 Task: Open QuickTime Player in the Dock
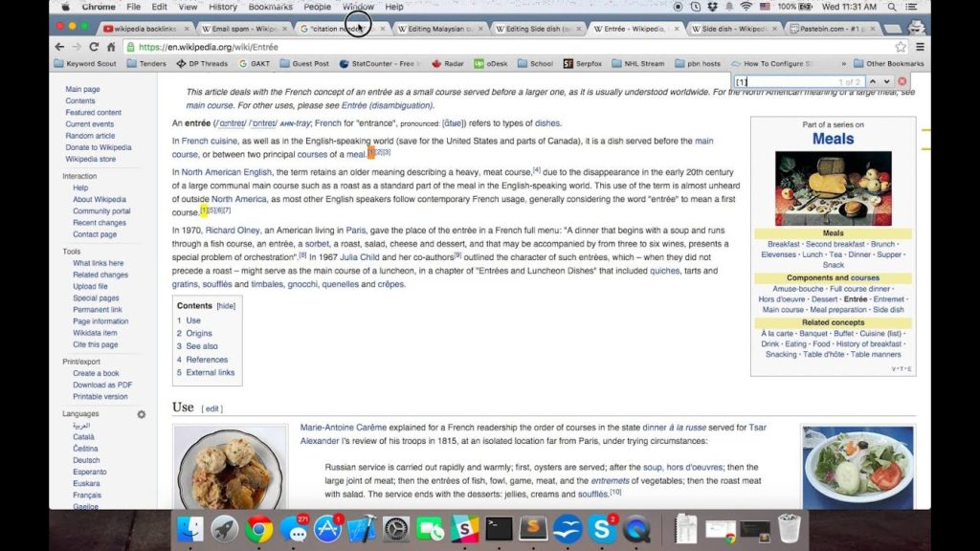click(x=636, y=529)
